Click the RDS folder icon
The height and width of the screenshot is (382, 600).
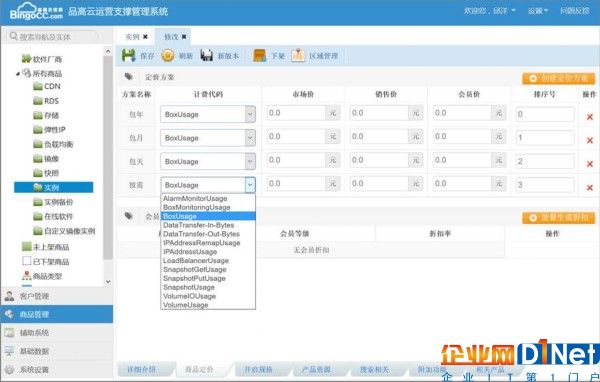click(x=38, y=101)
